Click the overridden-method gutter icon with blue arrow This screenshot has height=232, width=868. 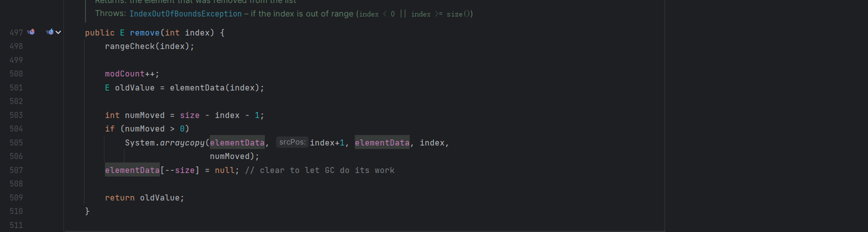click(49, 32)
